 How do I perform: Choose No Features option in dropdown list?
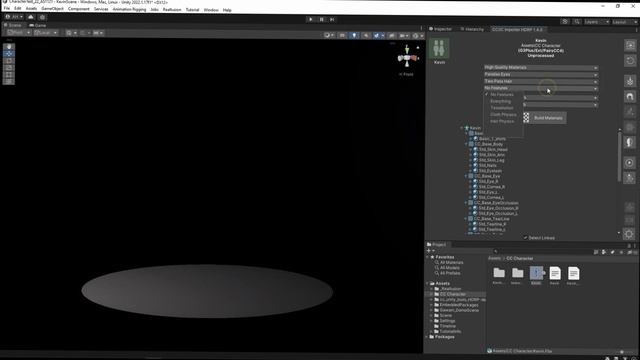point(502,94)
